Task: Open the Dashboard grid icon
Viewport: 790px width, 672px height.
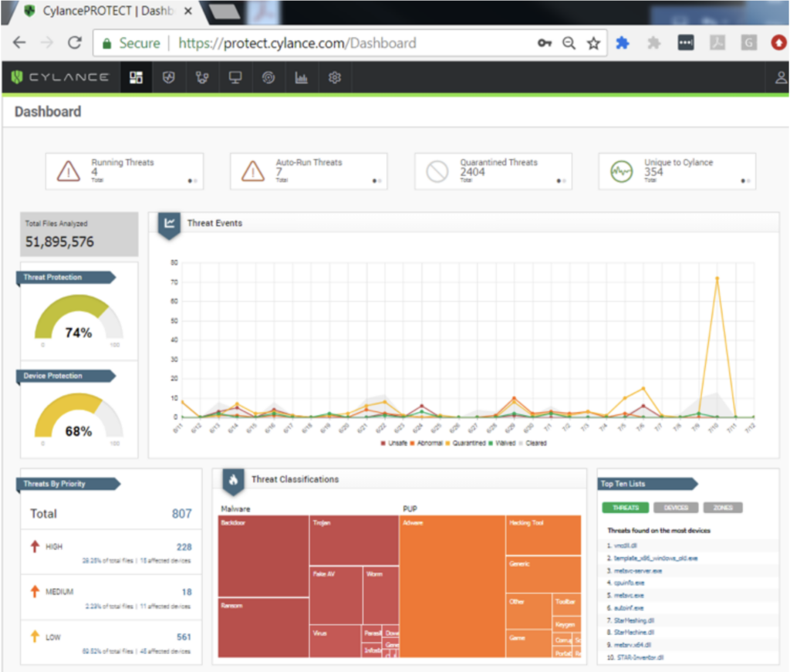Action: (x=136, y=77)
